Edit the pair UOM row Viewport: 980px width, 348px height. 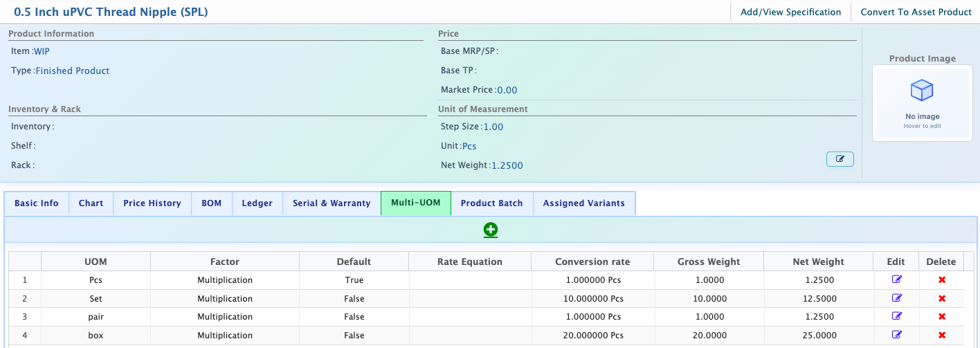[897, 316]
